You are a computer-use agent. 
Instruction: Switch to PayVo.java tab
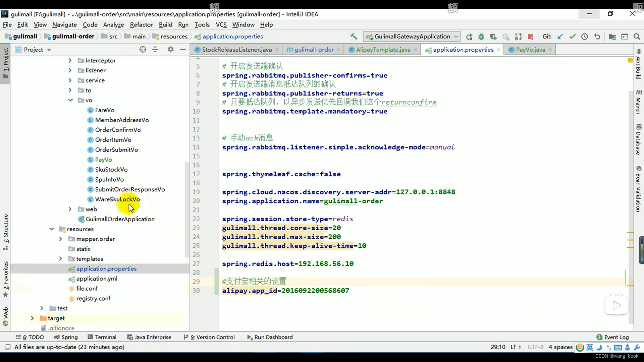530,50
